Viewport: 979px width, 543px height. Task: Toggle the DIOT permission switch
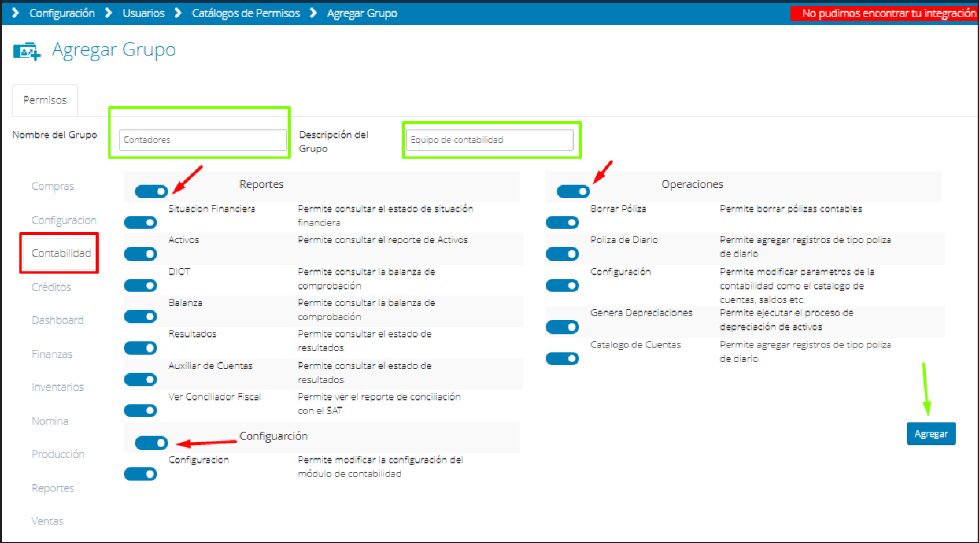140,285
